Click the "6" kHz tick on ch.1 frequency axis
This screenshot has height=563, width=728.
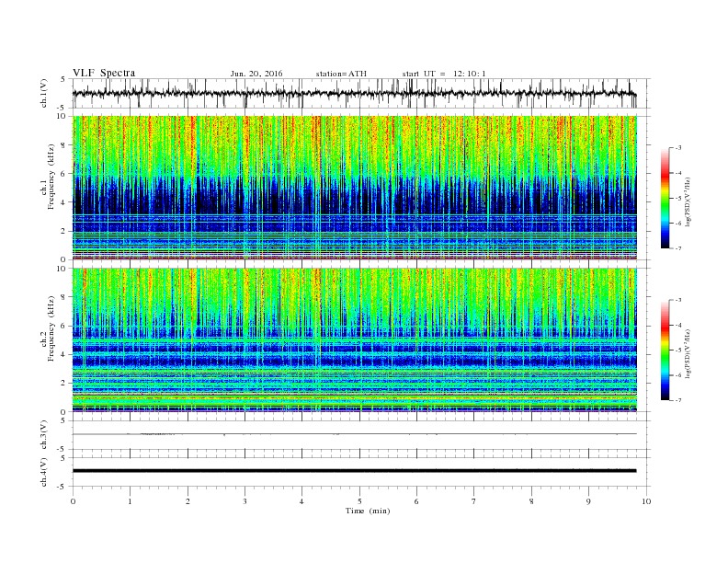point(64,174)
